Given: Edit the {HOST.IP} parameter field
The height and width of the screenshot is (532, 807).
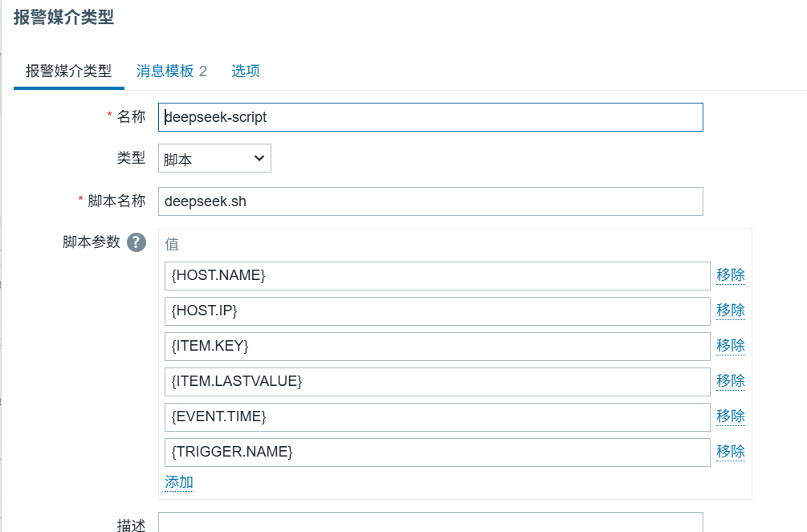Looking at the screenshot, I should click(437, 311).
